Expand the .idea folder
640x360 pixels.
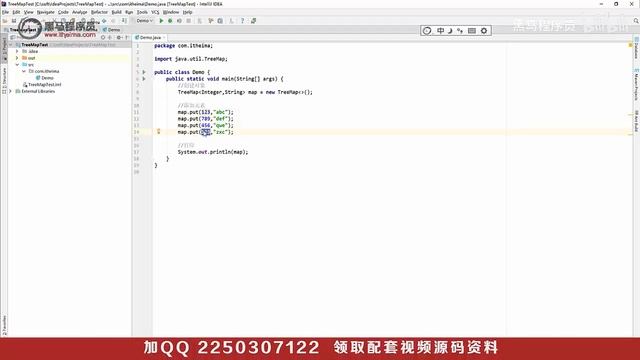tap(17, 51)
